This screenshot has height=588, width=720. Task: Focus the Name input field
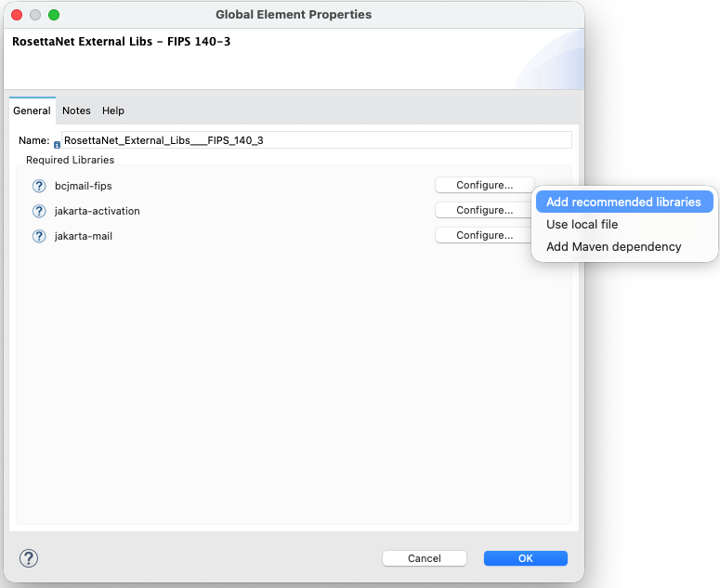click(317, 140)
